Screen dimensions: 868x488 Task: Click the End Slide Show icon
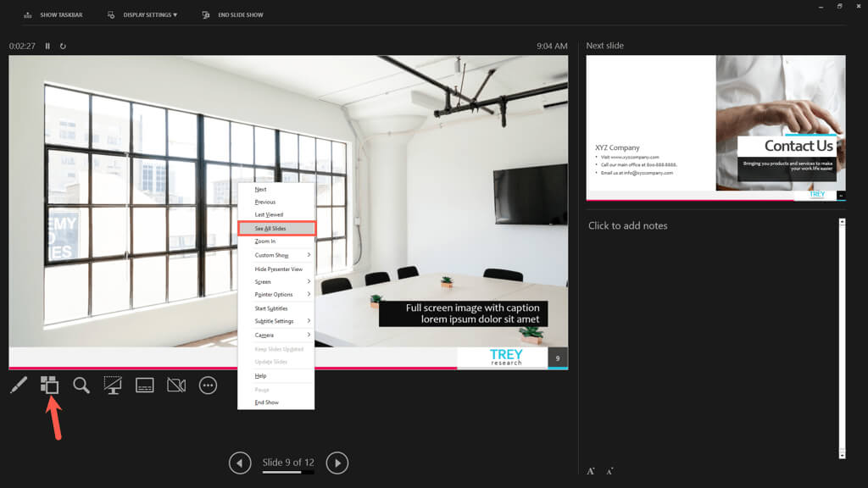[x=206, y=15]
